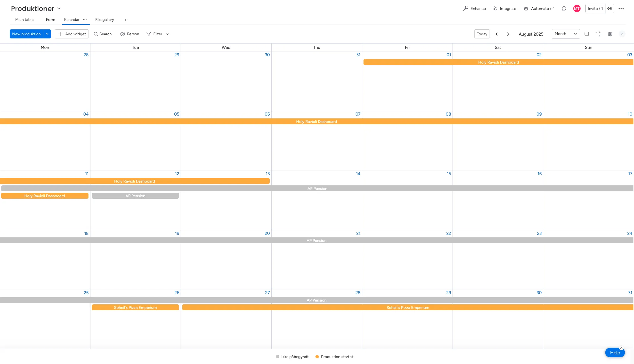Expand the New produktion dropdown arrow
This screenshot has width=634, height=364.
[47, 34]
